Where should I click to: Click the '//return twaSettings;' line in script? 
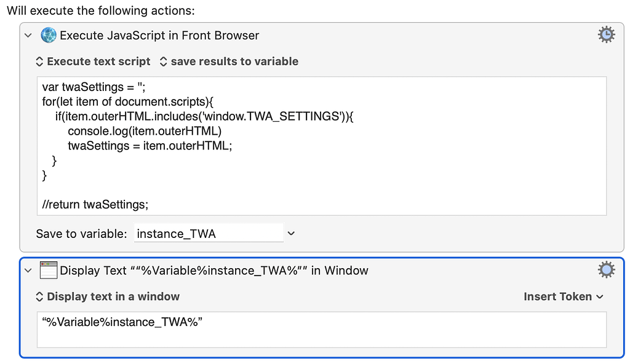pyautogui.click(x=95, y=205)
